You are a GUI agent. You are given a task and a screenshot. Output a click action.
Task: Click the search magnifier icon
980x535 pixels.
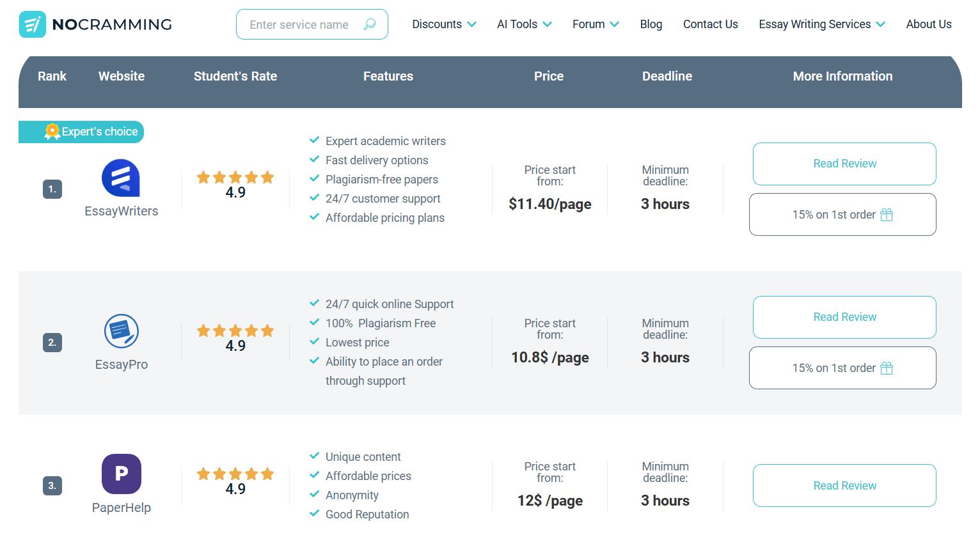pyautogui.click(x=370, y=24)
